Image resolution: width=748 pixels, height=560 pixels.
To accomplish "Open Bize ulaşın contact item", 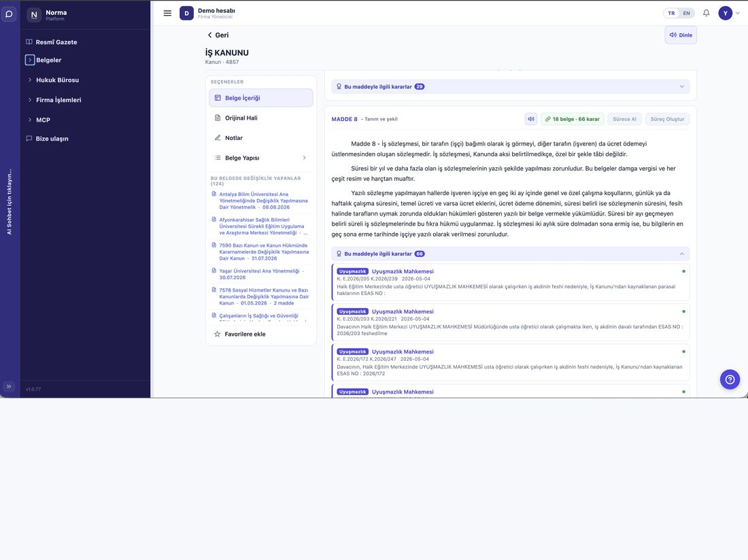I will [47, 139].
